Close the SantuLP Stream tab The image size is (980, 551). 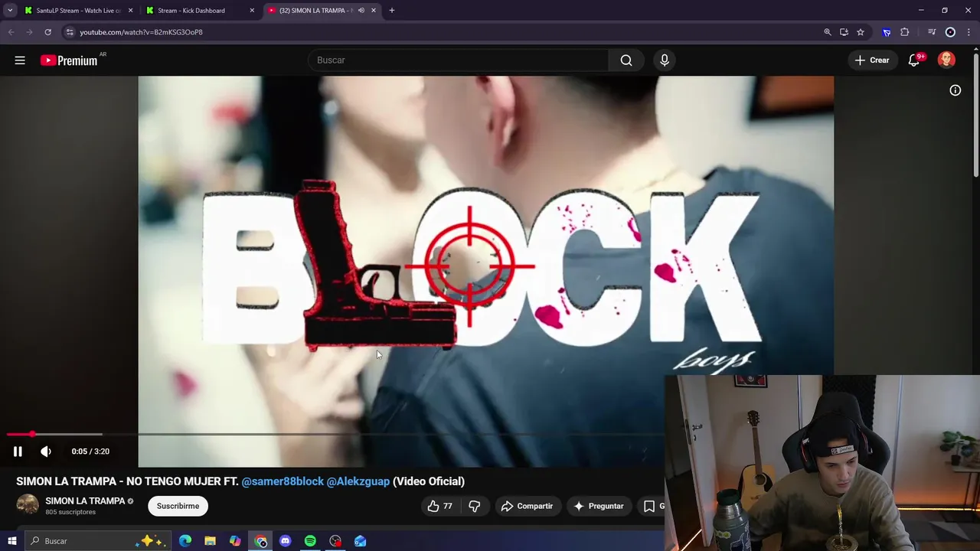click(130, 11)
